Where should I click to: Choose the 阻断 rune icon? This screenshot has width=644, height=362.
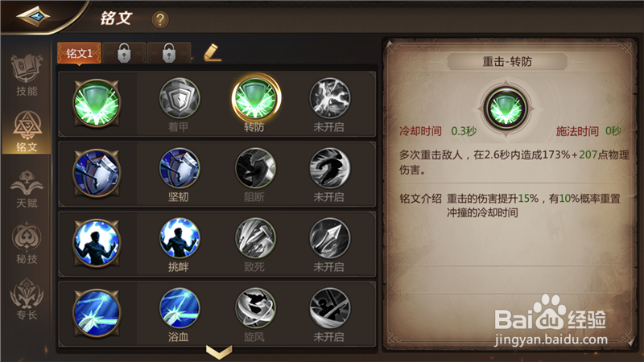click(255, 168)
